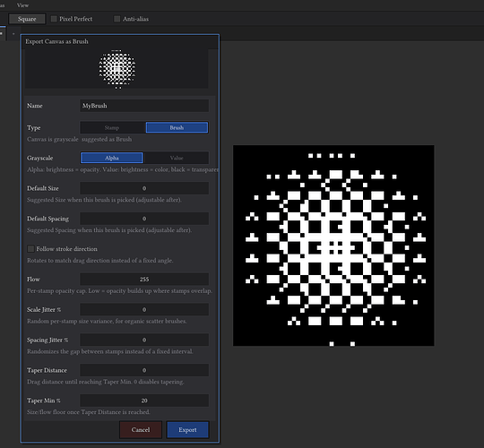Viewport: 484px width, 448px height.
Task: Edit the Name field containing MyBrush
Action: [x=144, y=106]
